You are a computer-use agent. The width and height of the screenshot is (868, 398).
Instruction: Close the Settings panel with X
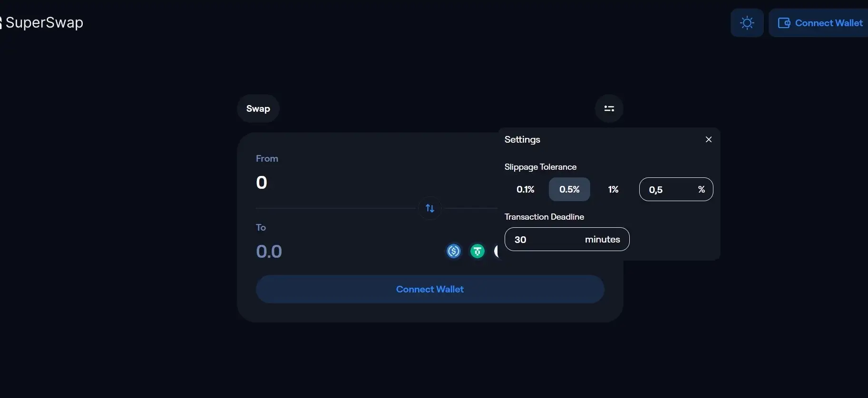coord(708,139)
